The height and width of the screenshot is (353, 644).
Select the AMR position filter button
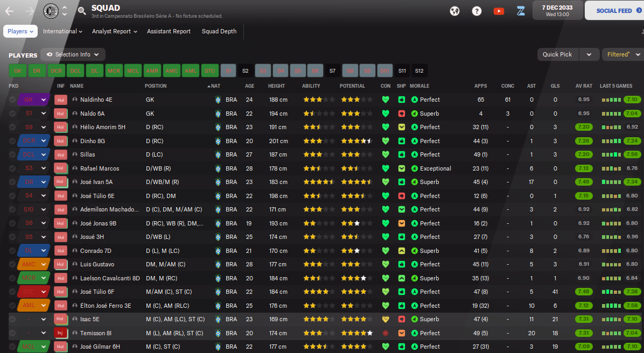click(x=152, y=70)
